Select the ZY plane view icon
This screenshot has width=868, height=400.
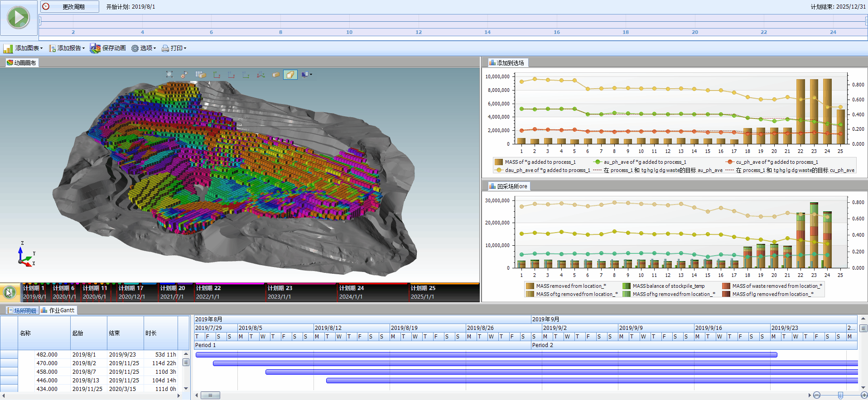coord(246,75)
